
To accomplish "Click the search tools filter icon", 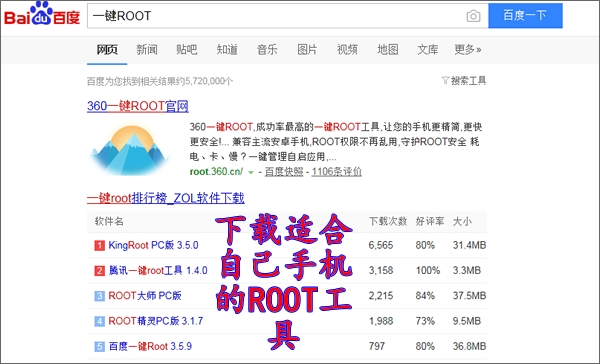I will (445, 80).
